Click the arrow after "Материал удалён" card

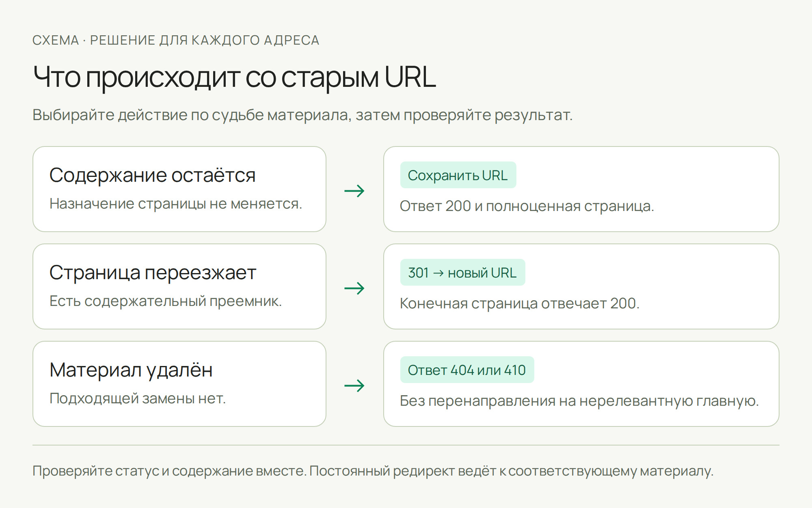354,385
